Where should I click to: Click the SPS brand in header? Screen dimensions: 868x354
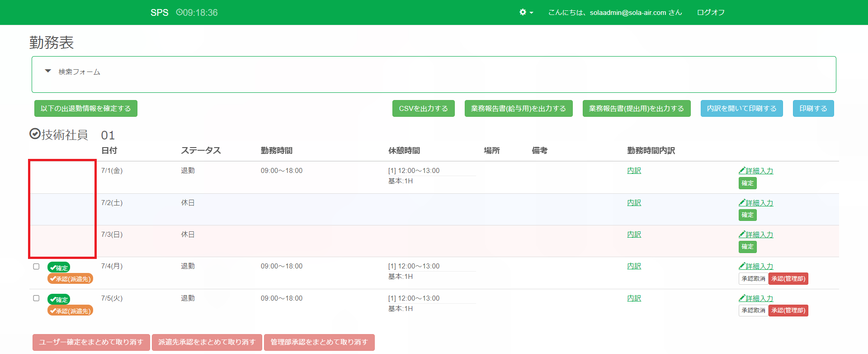pyautogui.click(x=159, y=13)
